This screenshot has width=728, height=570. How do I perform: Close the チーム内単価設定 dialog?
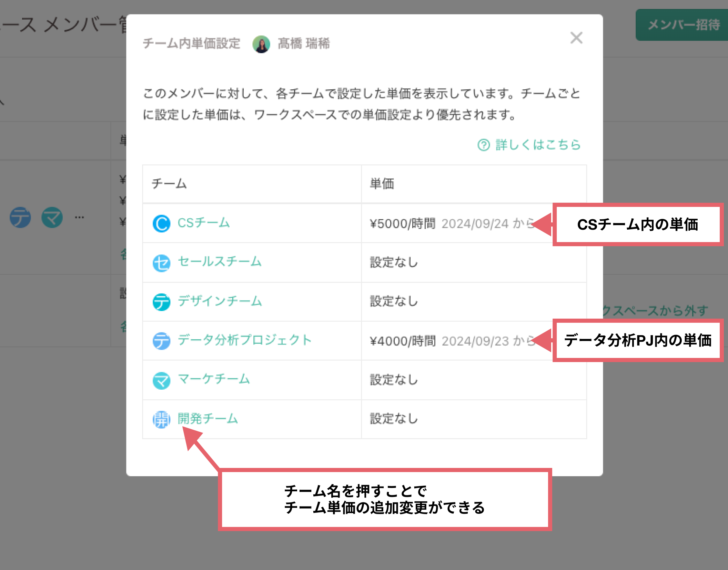point(576,38)
